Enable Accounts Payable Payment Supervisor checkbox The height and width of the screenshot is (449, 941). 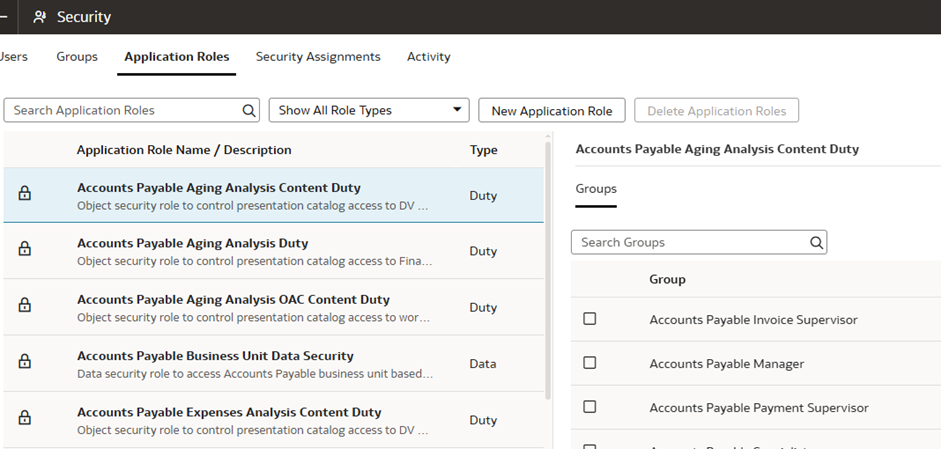590,407
